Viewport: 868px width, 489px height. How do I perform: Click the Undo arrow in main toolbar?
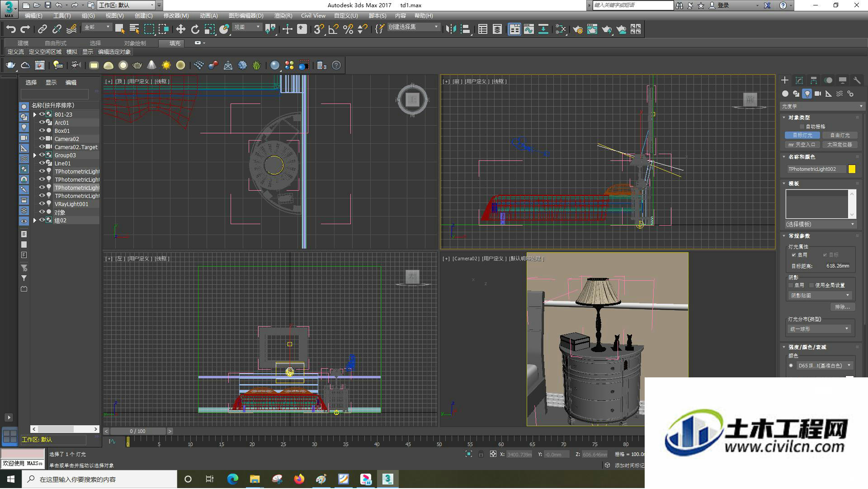pyautogui.click(x=11, y=29)
